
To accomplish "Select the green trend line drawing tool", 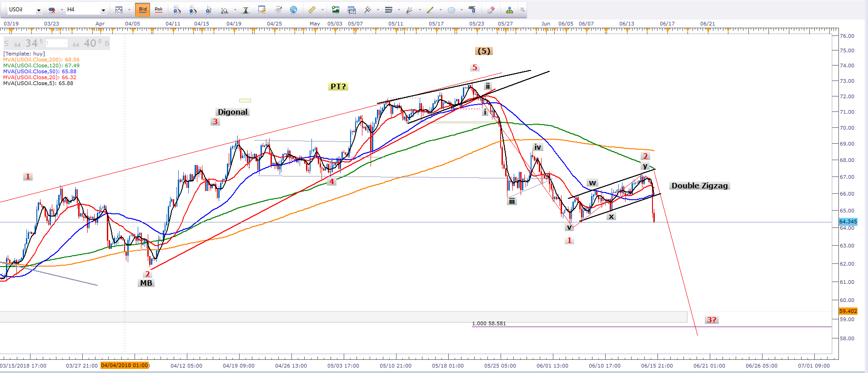I will 430,10.
